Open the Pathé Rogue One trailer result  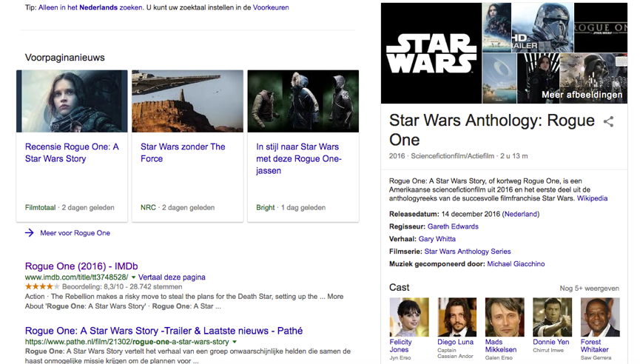(x=164, y=331)
